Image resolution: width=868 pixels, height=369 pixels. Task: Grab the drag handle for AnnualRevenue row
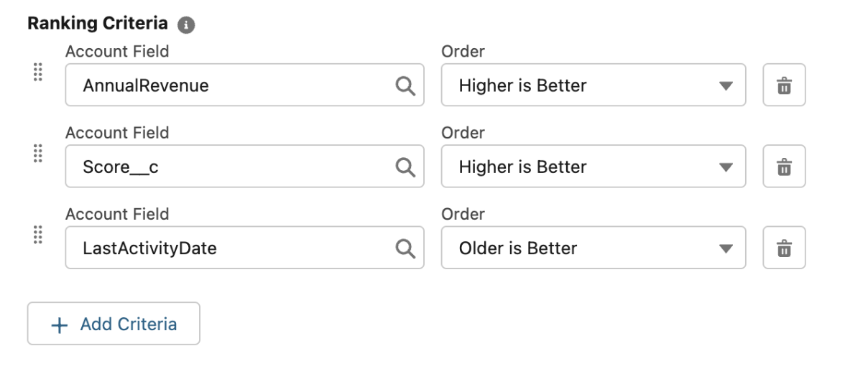click(x=38, y=72)
